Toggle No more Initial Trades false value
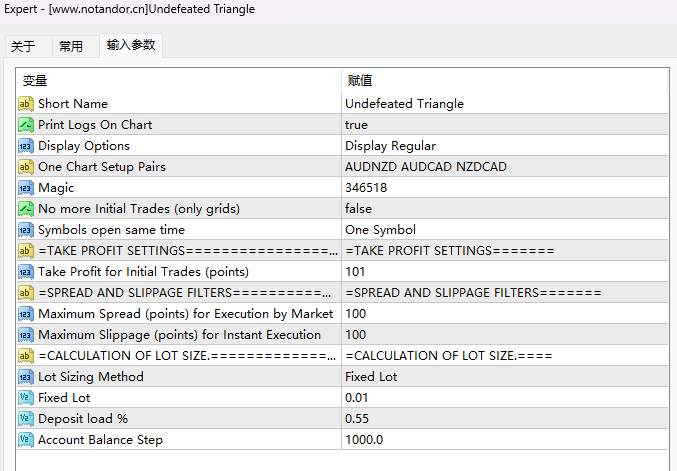Viewport: 677px width, 471px height. point(358,209)
